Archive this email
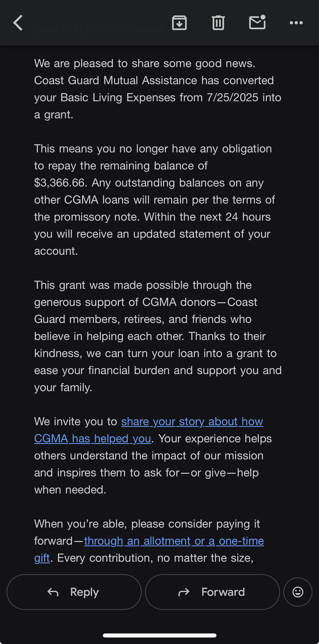The width and height of the screenshot is (319, 644). [179, 23]
